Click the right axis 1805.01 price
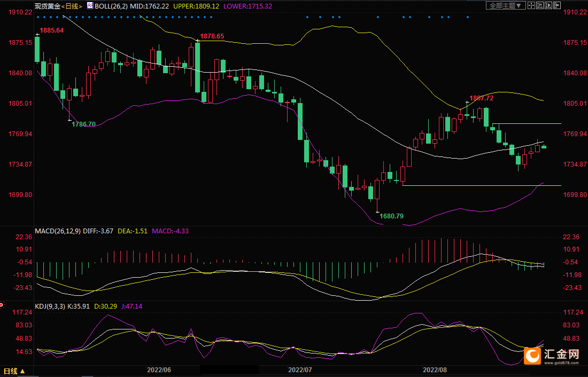 coord(575,104)
